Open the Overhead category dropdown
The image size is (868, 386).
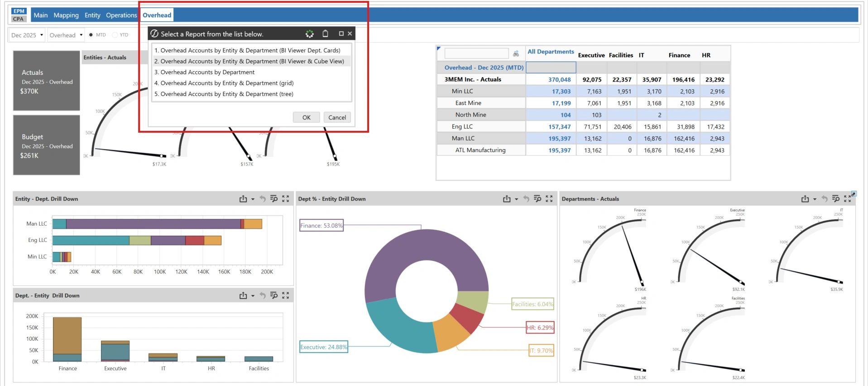pyautogui.click(x=66, y=35)
